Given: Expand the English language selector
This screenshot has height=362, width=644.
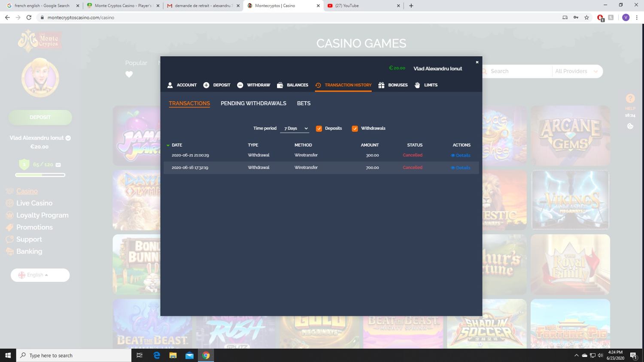Looking at the screenshot, I should 40,275.
